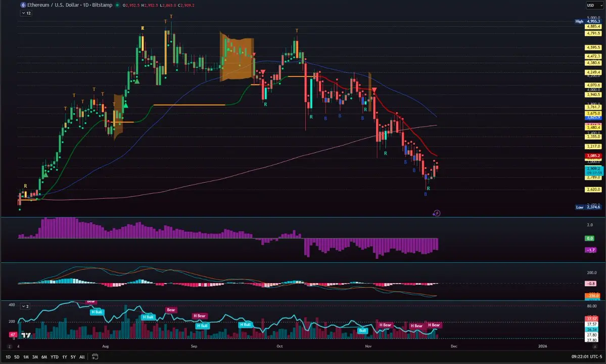The width and height of the screenshot is (606, 364).
Task: Click the Sep label on time axis
Action: pos(194,346)
